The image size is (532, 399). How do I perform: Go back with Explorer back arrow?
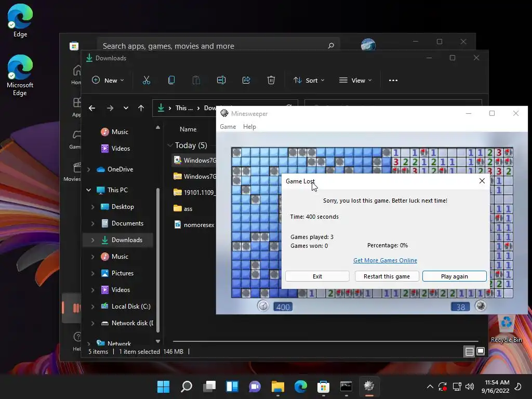pos(92,108)
